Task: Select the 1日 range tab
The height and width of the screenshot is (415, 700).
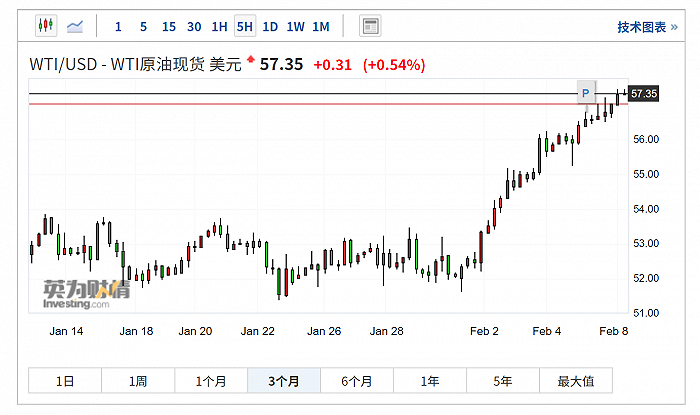Action: tap(65, 381)
